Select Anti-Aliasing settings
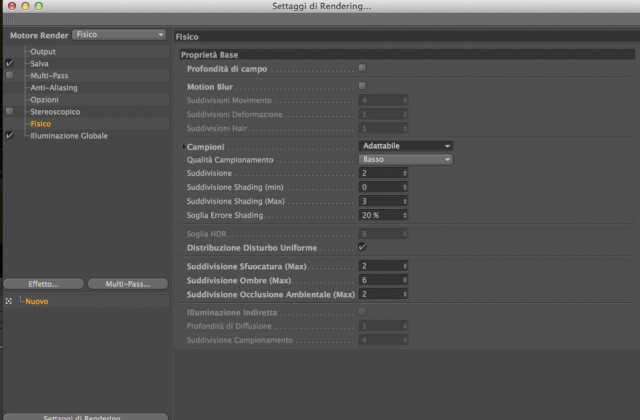Viewport: 640px width, 420px height. (54, 88)
